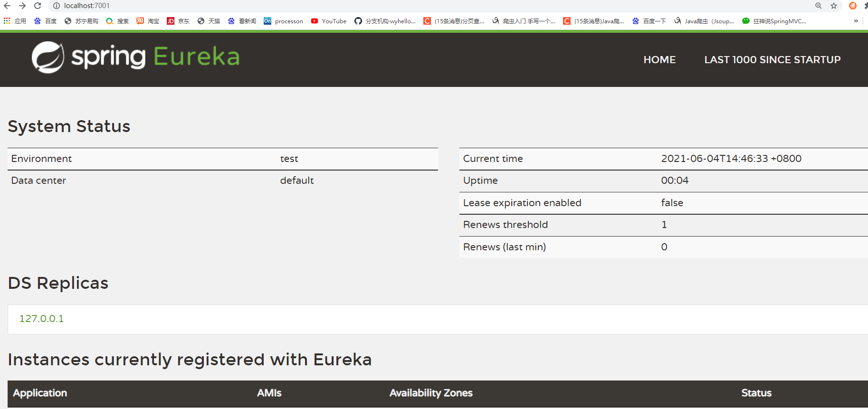View site info icon beside localhost:7001
This screenshot has width=868, height=409.
[57, 6]
